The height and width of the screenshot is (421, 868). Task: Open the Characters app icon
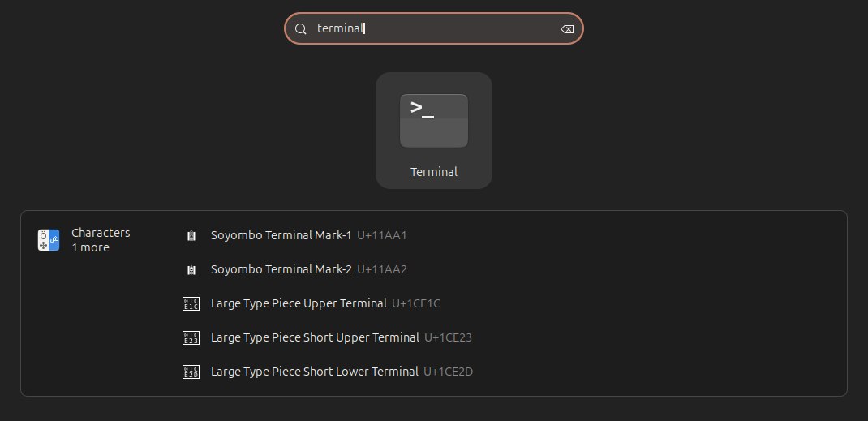click(x=49, y=240)
